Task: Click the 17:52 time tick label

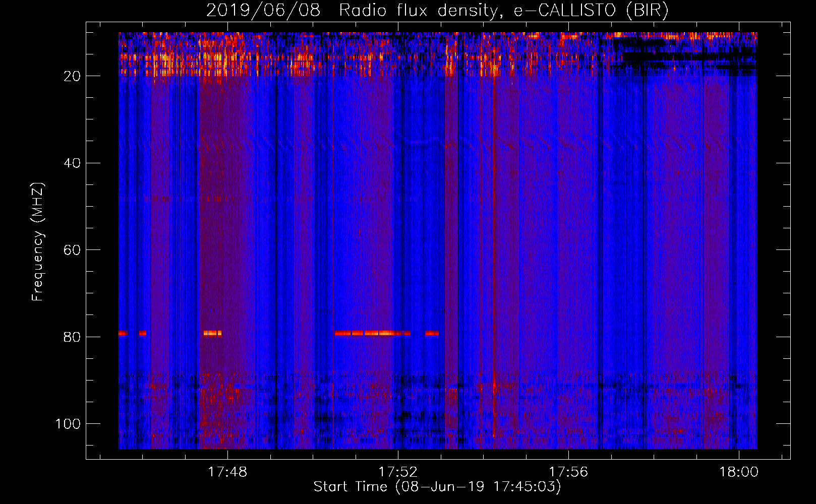Action: 398,472
